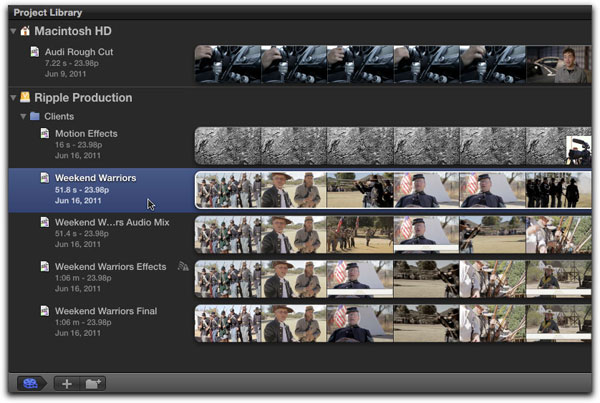600x403 pixels.
Task: Click the '51.8 s - 23.98p' duration text
Action: 82,190
